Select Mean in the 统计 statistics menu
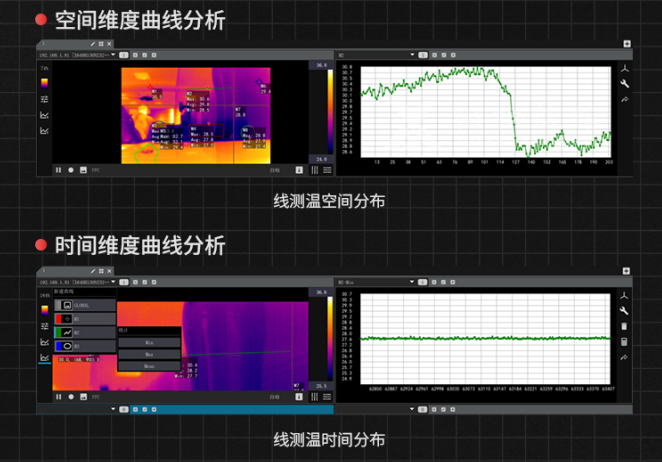 point(149,366)
